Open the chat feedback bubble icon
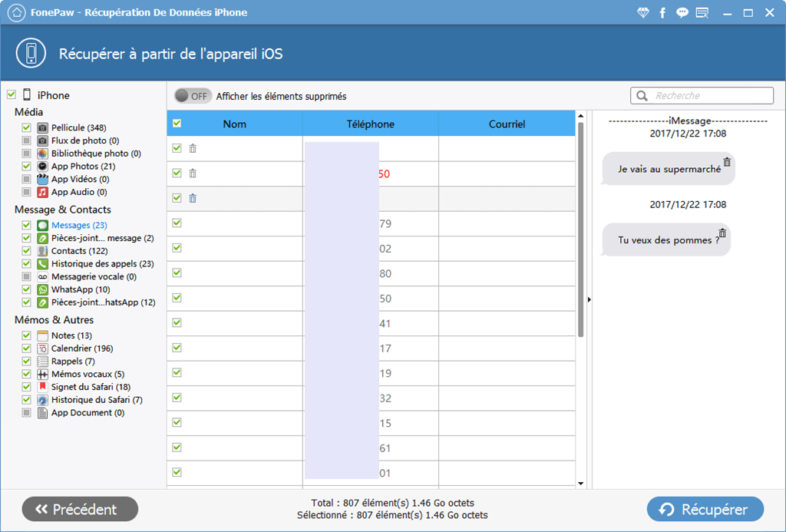 point(682,13)
